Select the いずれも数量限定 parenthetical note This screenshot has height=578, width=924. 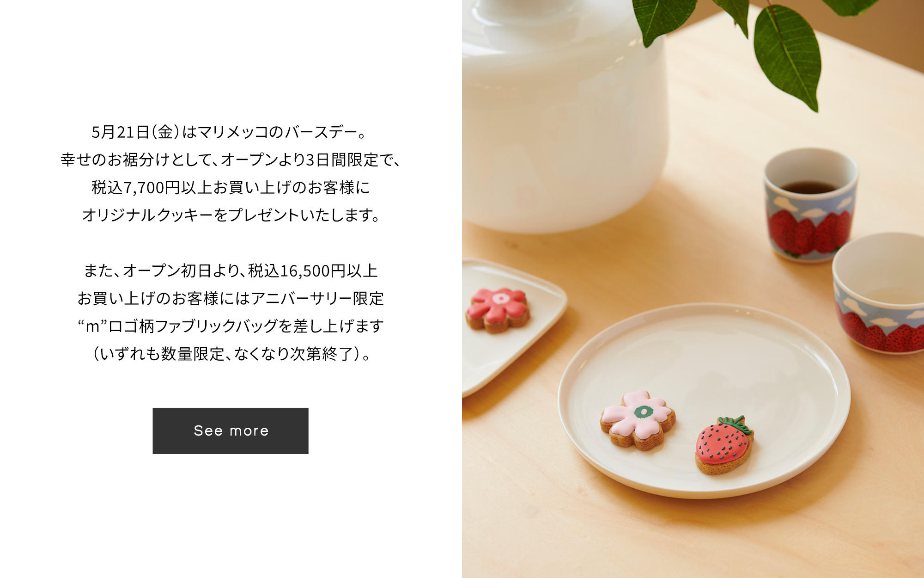tap(230, 354)
